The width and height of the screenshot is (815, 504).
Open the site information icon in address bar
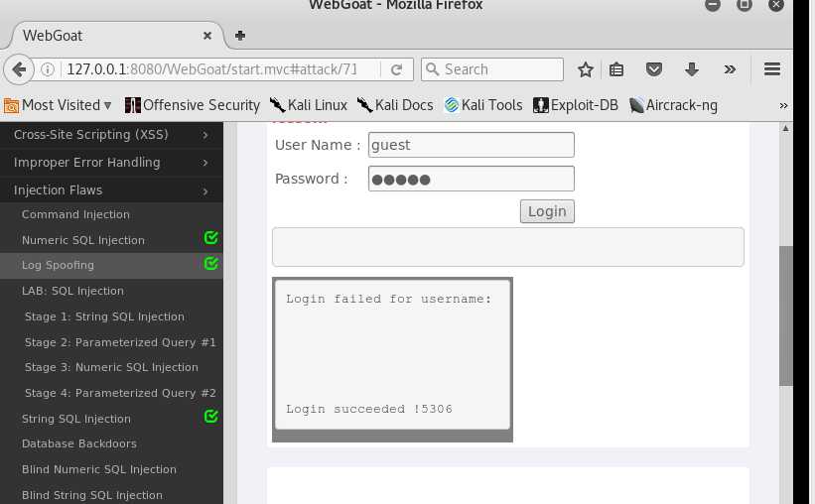48,69
